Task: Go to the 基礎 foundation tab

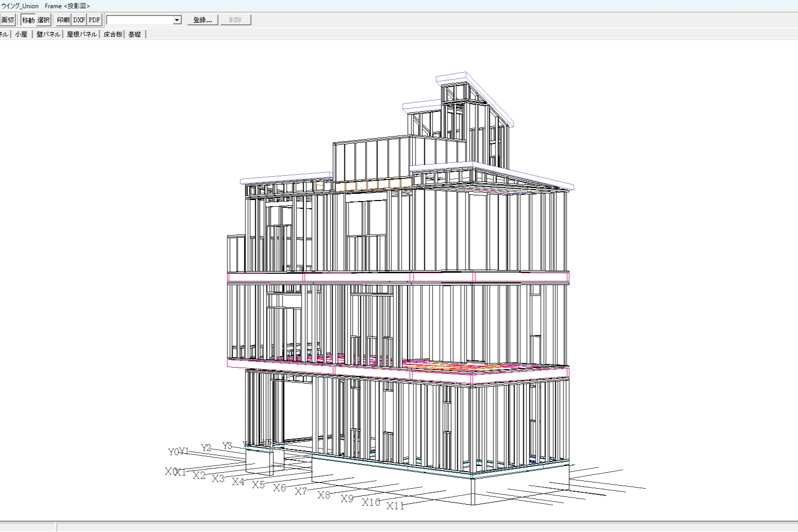Action: coord(135,35)
